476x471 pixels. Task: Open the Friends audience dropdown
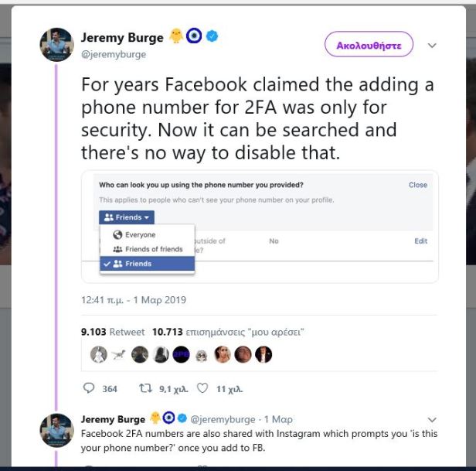[127, 218]
